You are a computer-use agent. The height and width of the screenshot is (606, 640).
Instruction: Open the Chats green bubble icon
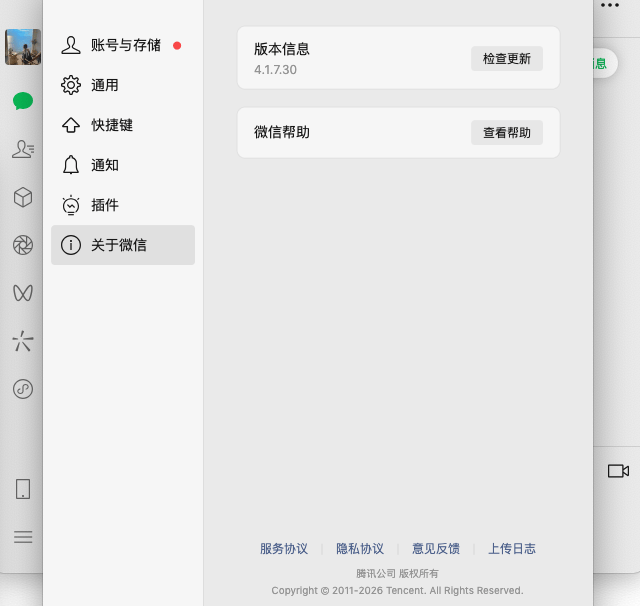coord(22,101)
